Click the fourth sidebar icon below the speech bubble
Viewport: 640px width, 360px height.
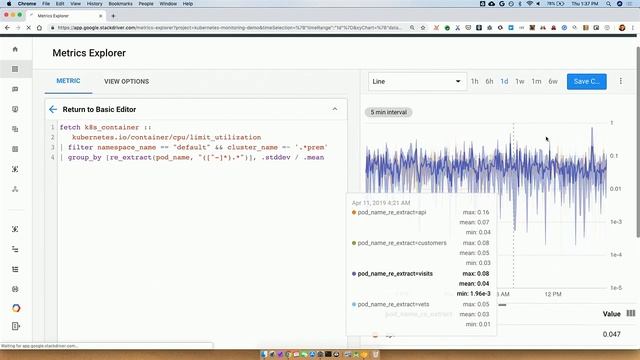[x=15, y=109]
